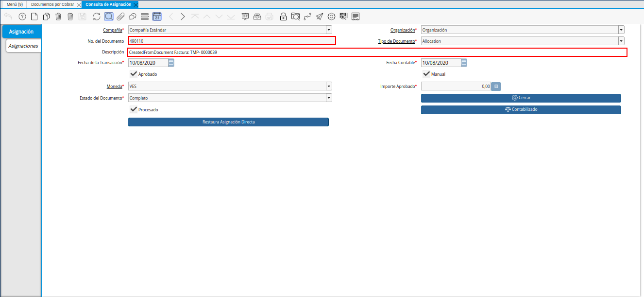The height and width of the screenshot is (297, 644).
Task: Select the Copy Record toolbar icon
Action: [46, 16]
